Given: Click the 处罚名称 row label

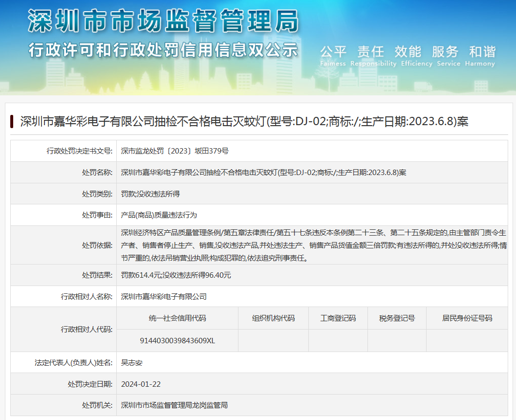Looking at the screenshot, I should click(x=97, y=172).
